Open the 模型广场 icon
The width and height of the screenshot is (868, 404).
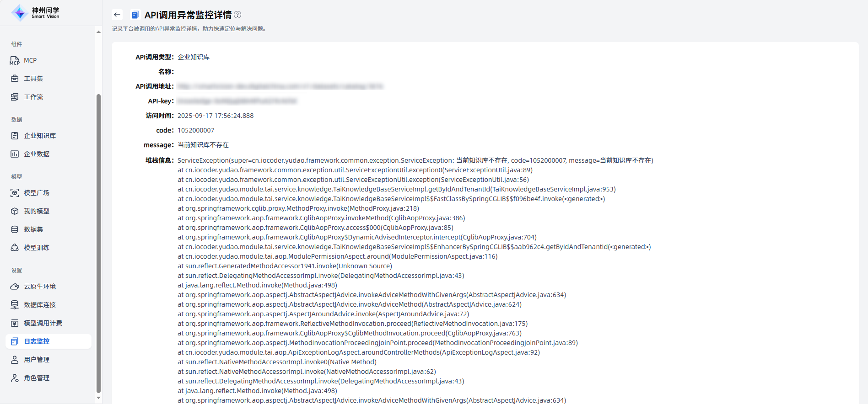(x=15, y=193)
